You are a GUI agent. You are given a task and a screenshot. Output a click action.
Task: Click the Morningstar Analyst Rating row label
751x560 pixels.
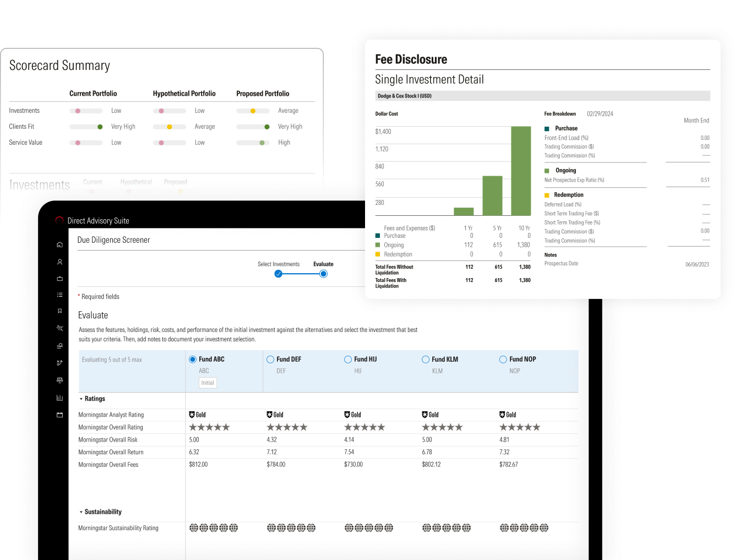(111, 415)
